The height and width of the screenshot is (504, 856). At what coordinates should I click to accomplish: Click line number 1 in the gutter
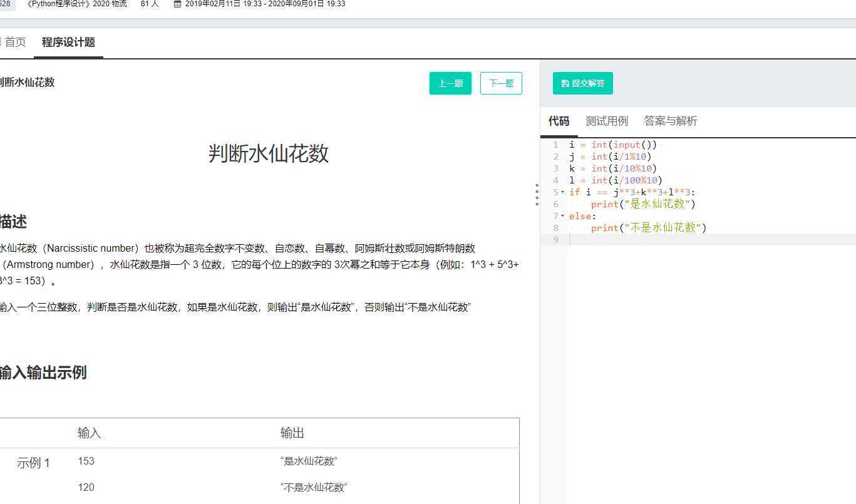coord(555,145)
